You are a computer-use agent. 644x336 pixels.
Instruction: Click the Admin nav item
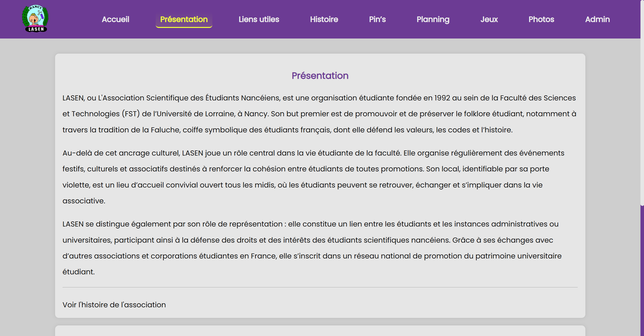tap(597, 19)
